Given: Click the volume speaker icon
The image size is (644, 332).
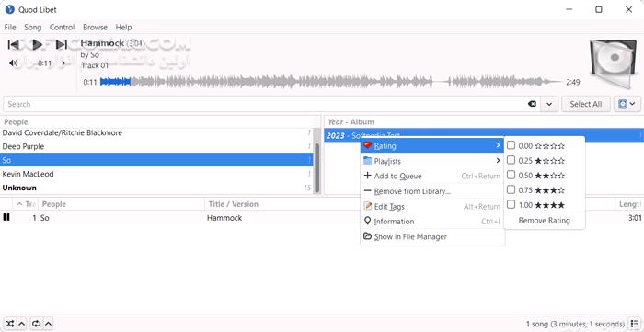Looking at the screenshot, I should click(x=14, y=63).
